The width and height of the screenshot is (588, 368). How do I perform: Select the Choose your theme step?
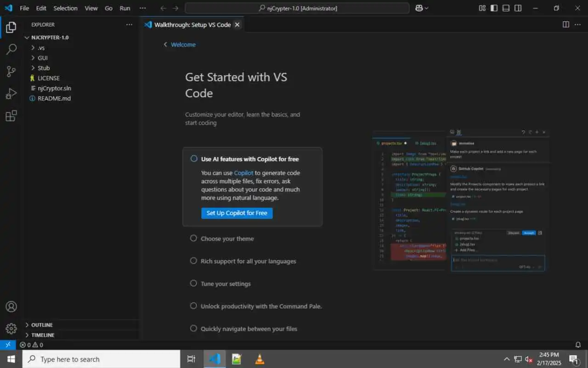click(227, 239)
